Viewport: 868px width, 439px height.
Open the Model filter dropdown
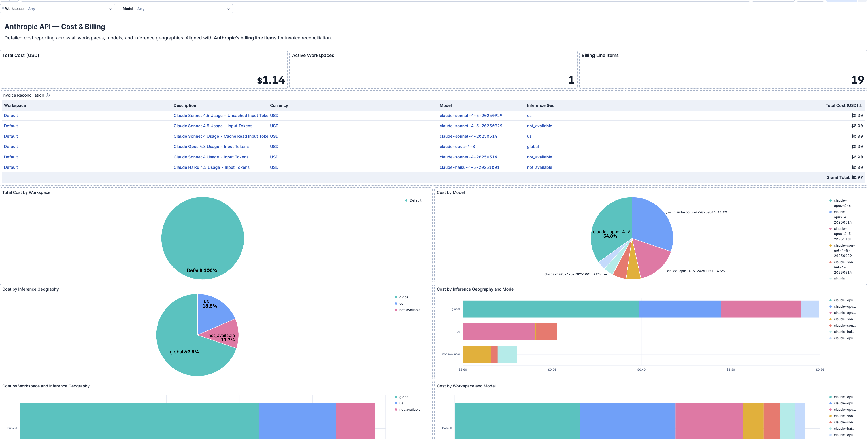coord(184,9)
